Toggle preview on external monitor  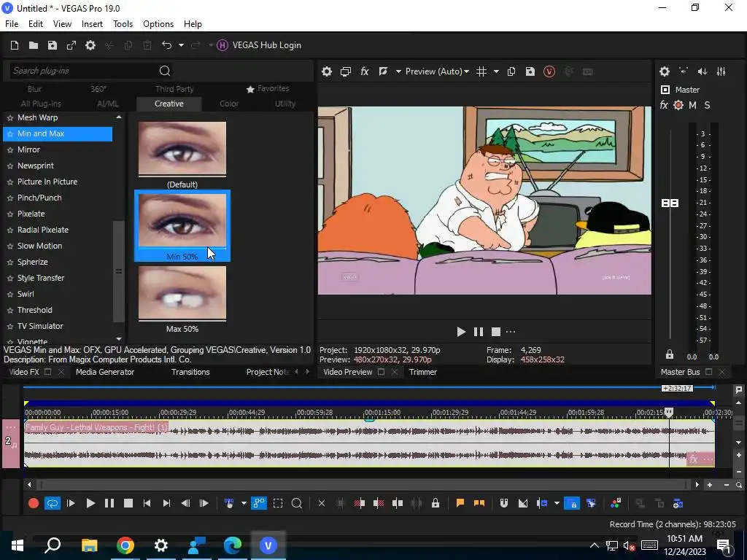click(x=345, y=71)
